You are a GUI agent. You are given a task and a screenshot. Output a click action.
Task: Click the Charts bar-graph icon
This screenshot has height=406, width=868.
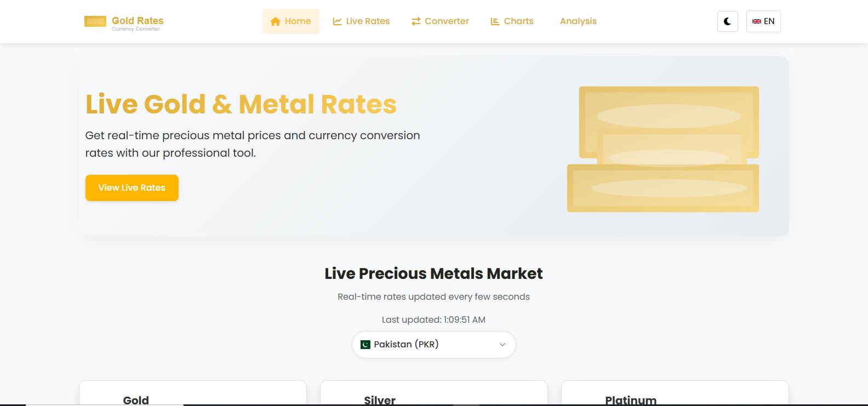click(495, 21)
